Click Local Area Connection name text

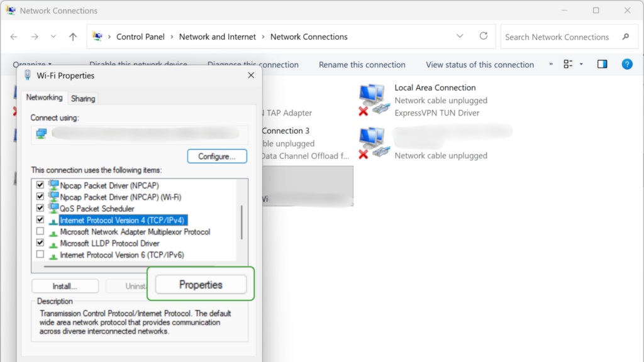click(435, 88)
